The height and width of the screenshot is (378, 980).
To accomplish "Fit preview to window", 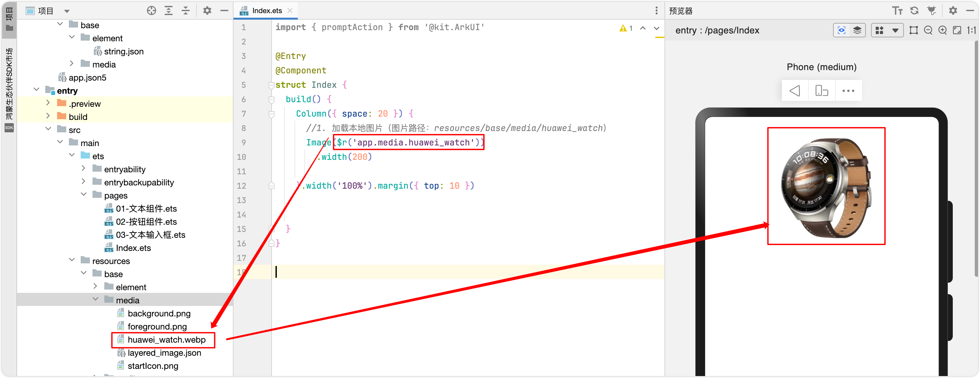I will [957, 30].
